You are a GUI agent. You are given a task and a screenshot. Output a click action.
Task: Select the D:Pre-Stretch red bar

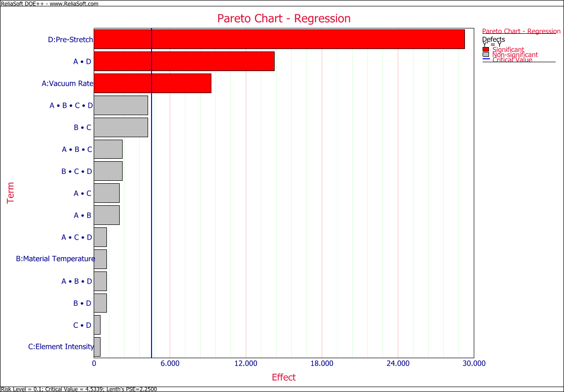click(279, 39)
